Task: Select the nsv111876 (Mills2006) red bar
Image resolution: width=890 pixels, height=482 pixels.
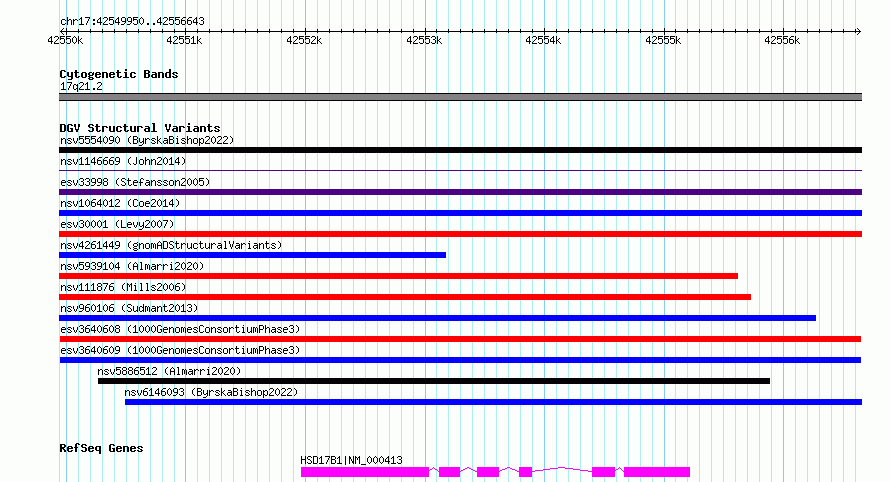Action: click(405, 297)
